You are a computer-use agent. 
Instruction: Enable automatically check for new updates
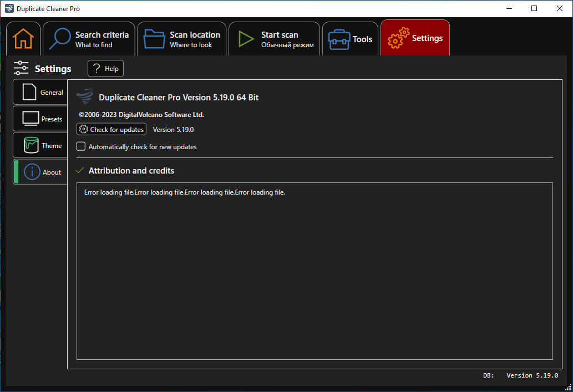coord(81,146)
